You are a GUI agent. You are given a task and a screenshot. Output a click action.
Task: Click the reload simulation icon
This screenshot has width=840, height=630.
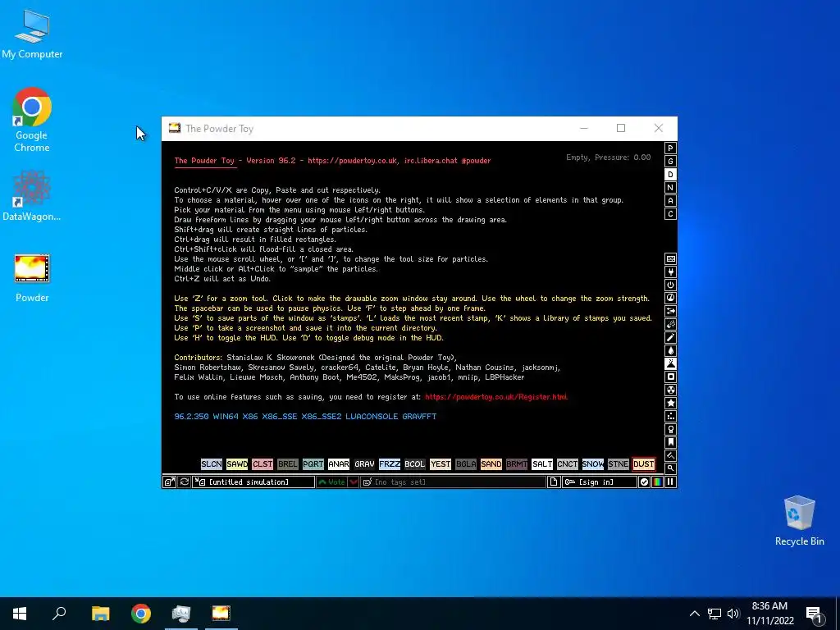[x=185, y=482]
